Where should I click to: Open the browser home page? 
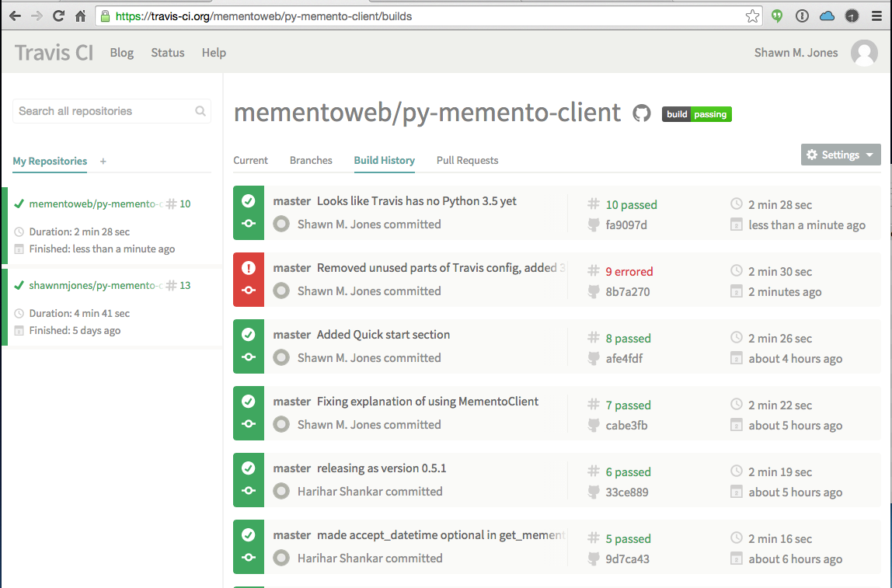(x=80, y=16)
